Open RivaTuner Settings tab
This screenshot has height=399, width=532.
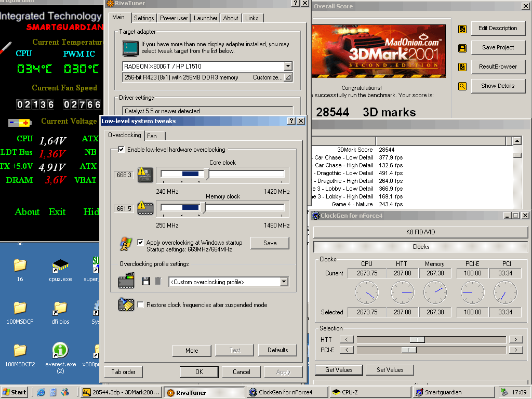pyautogui.click(x=144, y=18)
